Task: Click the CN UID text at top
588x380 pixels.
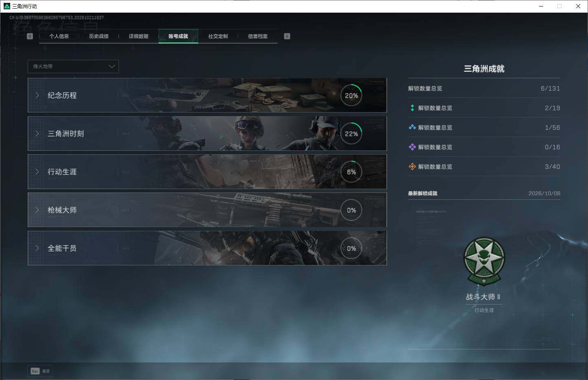Action: (x=57, y=18)
